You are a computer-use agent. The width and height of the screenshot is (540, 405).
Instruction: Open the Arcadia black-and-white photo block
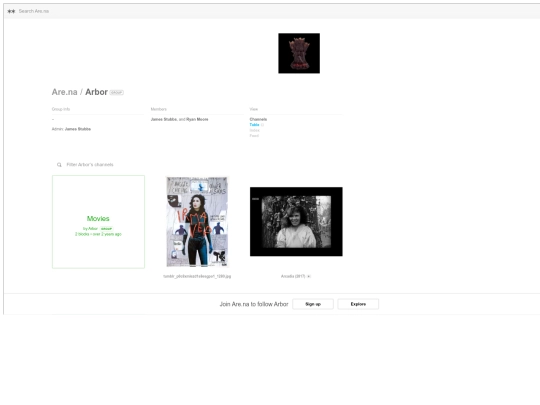coord(296,222)
